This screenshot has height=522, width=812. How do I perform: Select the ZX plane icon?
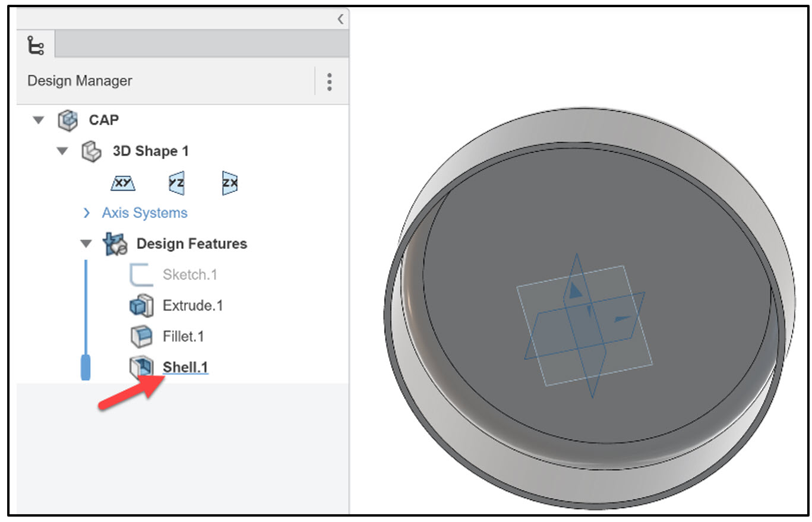tap(229, 184)
